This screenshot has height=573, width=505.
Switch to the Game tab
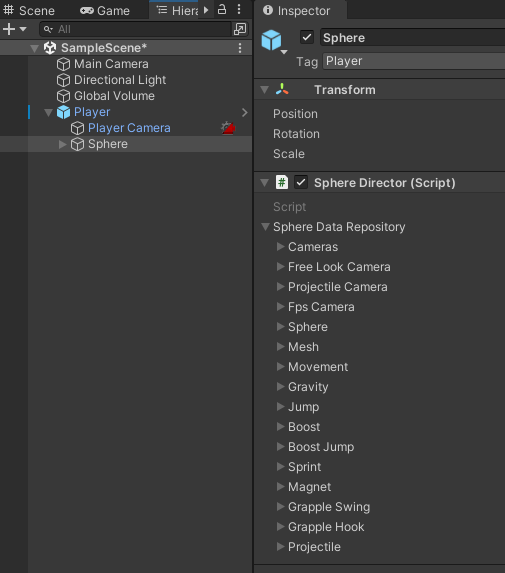(105, 11)
